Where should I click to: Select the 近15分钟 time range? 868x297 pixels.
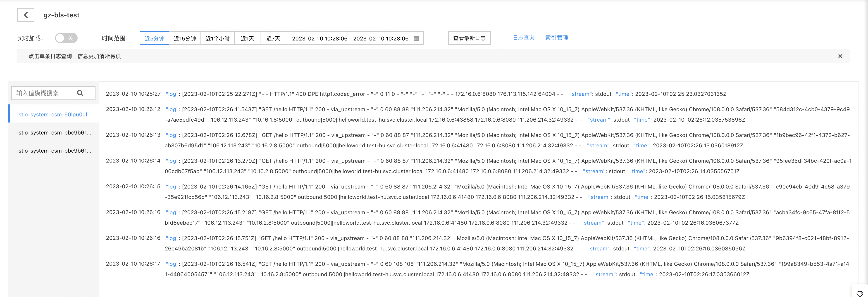pyautogui.click(x=185, y=38)
